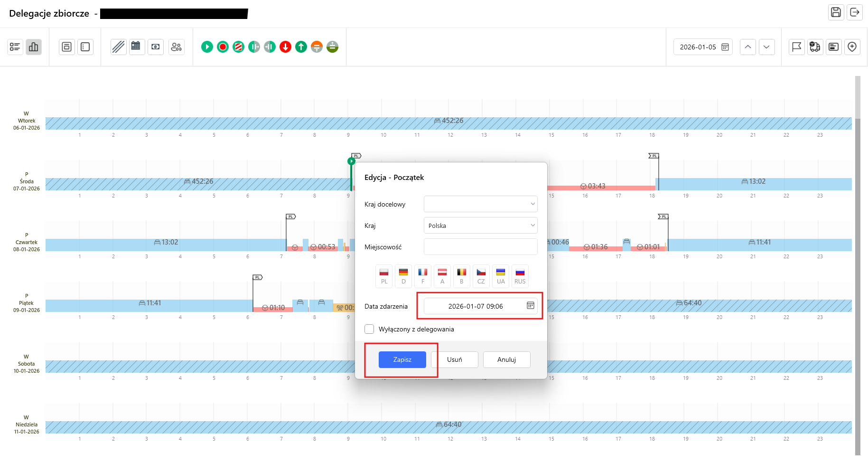Open the truck with package icon
The width and height of the screenshot is (868, 462).
815,47
